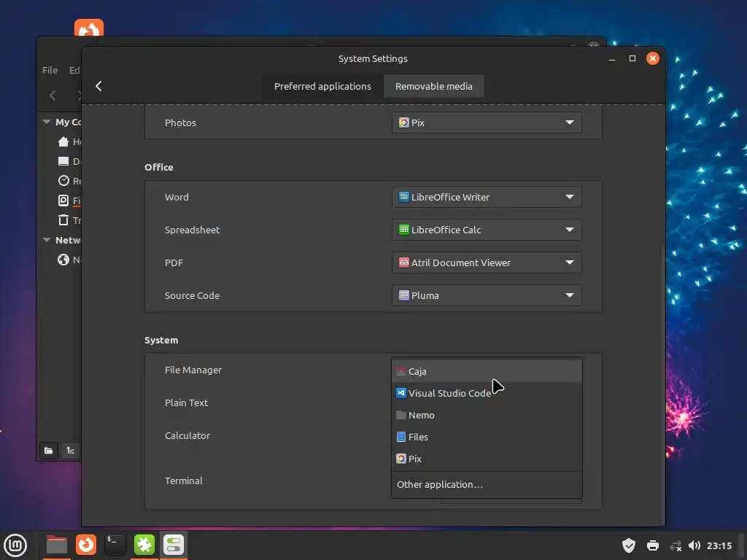Image resolution: width=747 pixels, height=560 pixels.
Task: Launch Firefox from the taskbar
Action: (86, 545)
